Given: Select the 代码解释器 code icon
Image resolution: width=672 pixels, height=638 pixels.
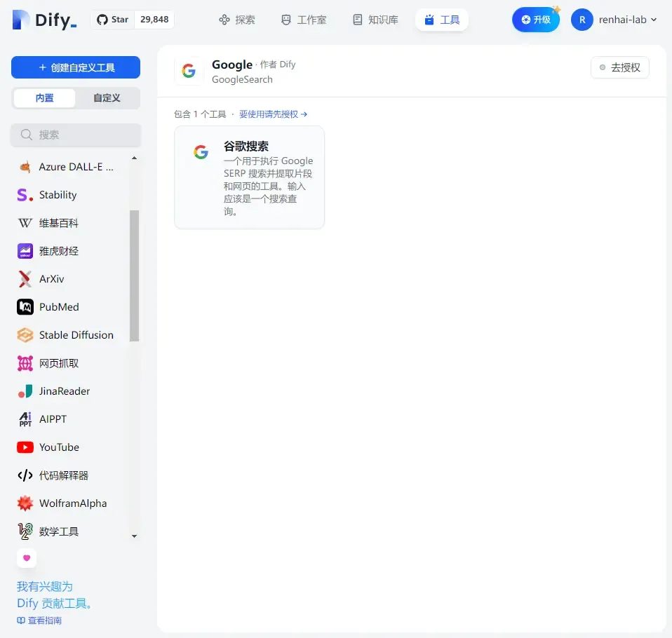Looking at the screenshot, I should click(25, 475).
